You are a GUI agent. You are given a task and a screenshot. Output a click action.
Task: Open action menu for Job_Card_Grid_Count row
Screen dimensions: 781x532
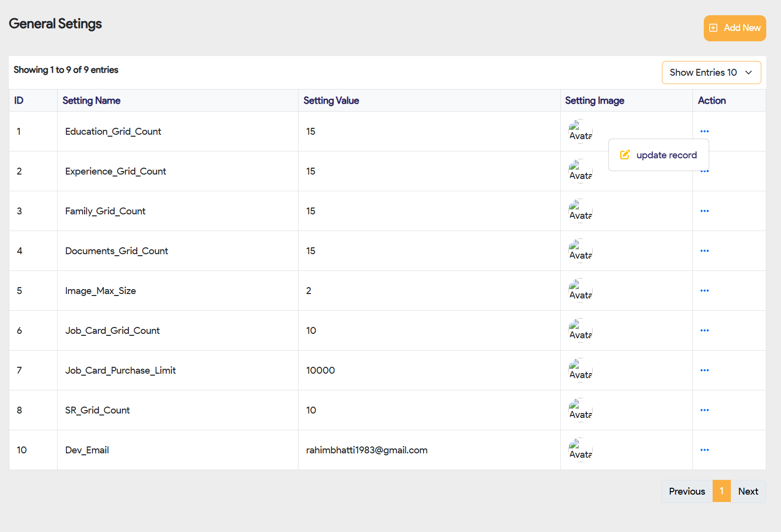point(704,330)
